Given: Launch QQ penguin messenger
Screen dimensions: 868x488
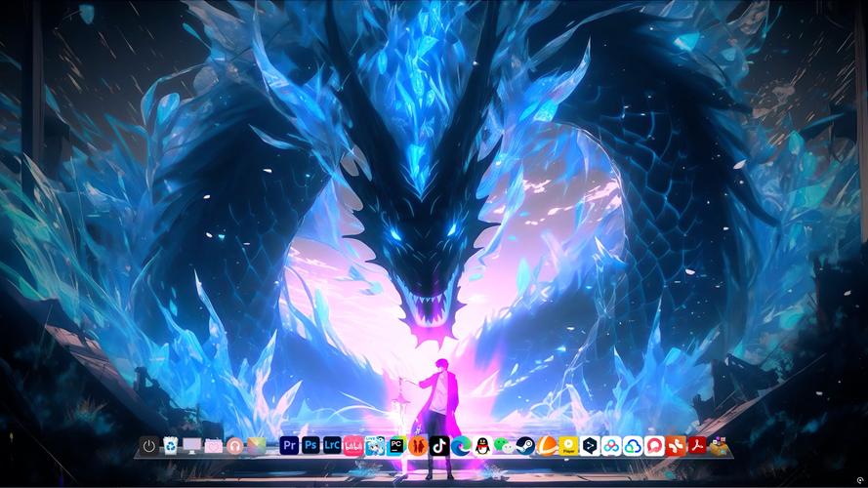Looking at the screenshot, I should point(482,445).
